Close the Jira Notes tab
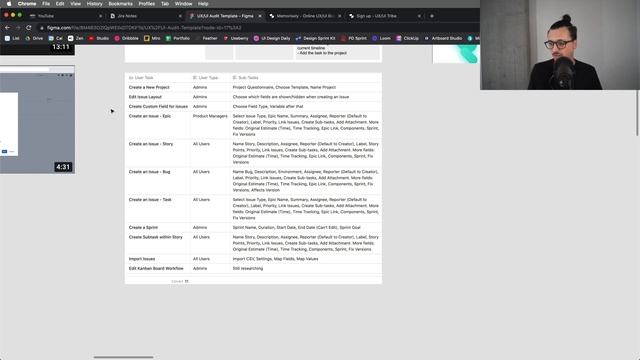Image resolution: width=640 pixels, height=360 pixels. click(x=180, y=16)
